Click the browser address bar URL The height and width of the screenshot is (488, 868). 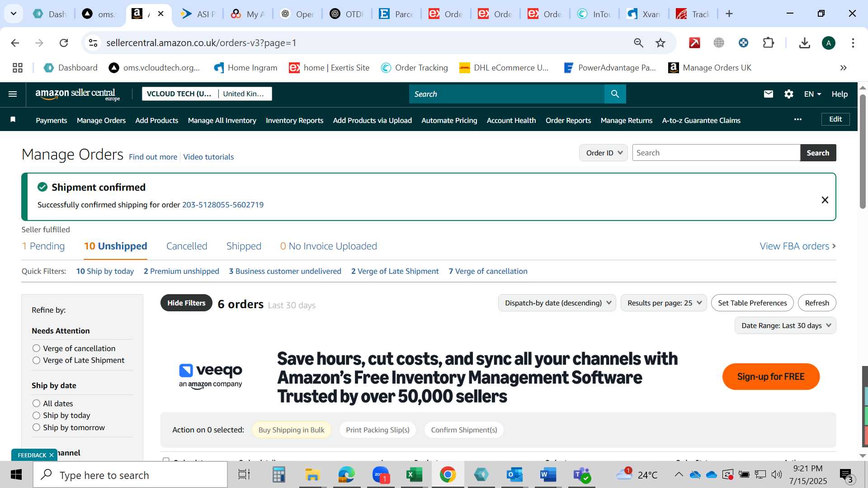[x=201, y=43]
